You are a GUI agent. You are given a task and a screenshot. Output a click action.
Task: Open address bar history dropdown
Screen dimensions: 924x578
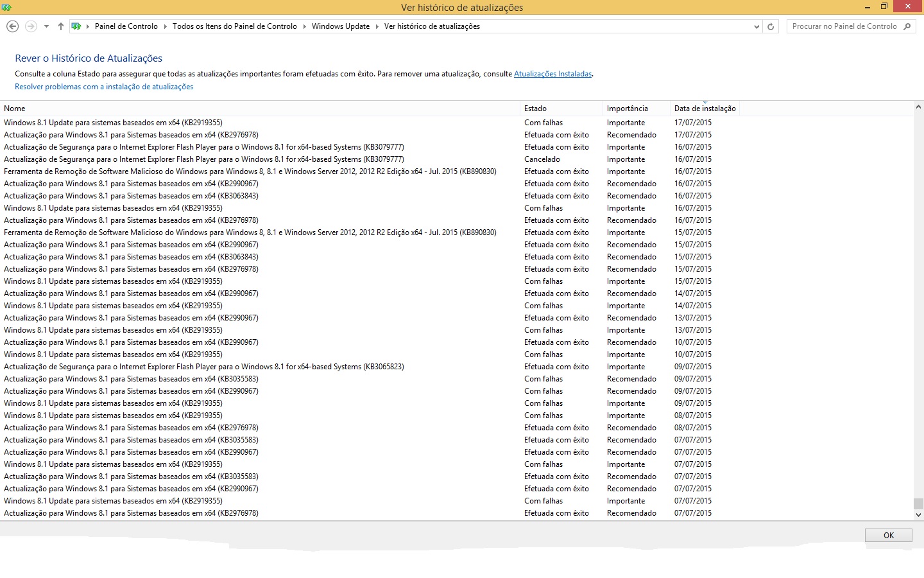tap(757, 26)
